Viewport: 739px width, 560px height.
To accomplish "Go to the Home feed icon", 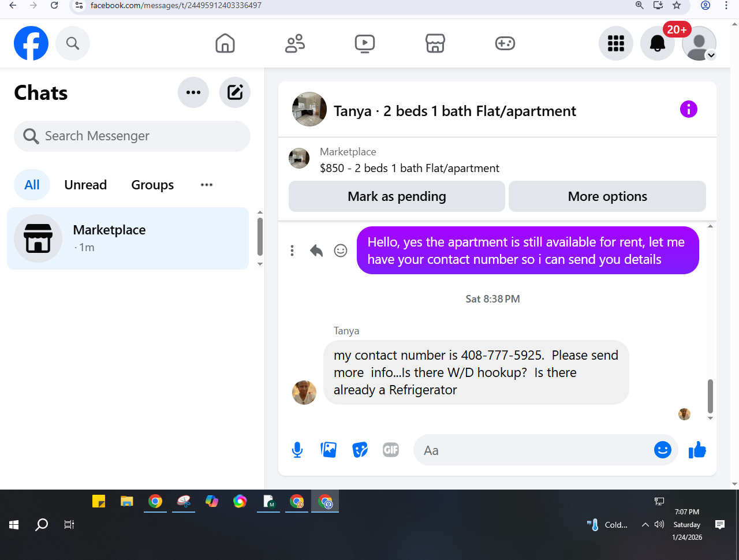I will click(x=225, y=43).
